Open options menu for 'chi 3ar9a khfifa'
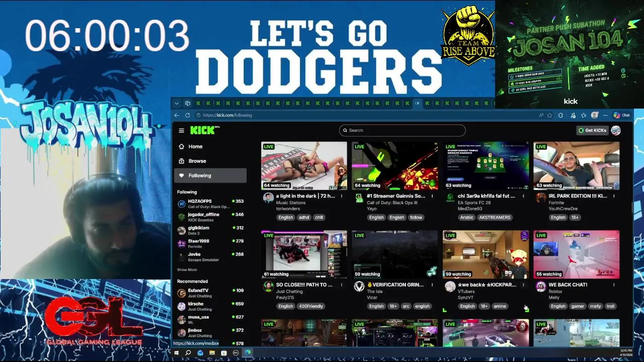This screenshot has height=362, width=644. point(523,196)
